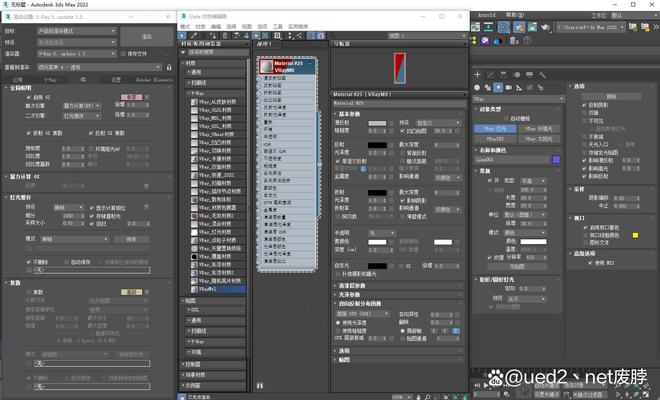Open the project path dropdown in main toolbar
This screenshot has width=660, height=400.
(x=591, y=27)
